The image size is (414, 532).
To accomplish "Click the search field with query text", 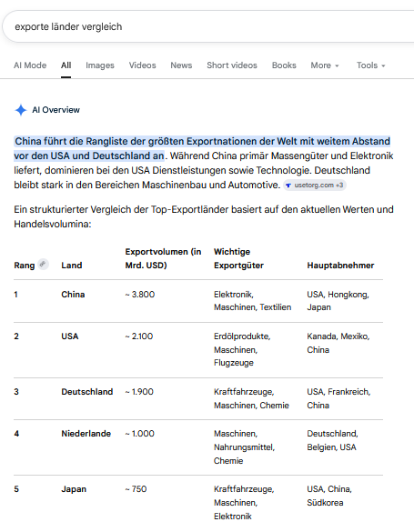I will [x=208, y=26].
